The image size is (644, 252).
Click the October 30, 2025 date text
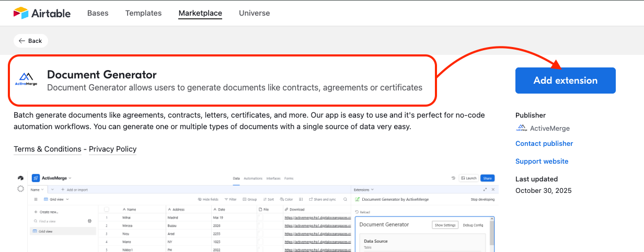click(544, 190)
